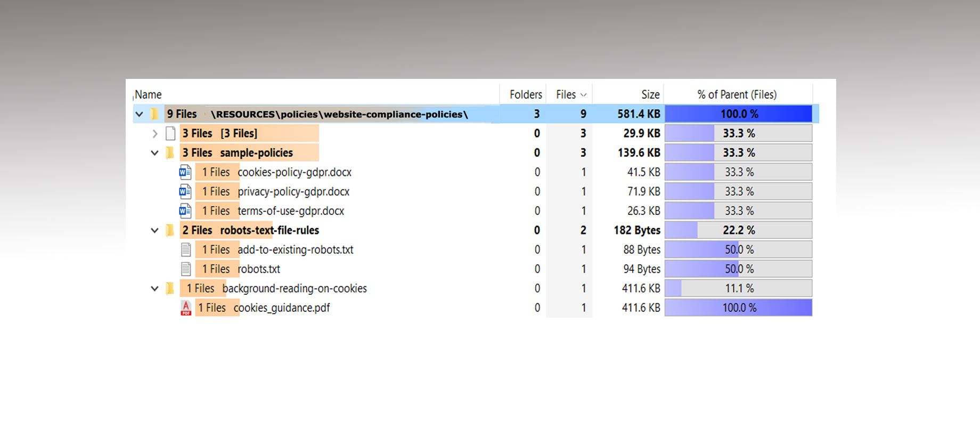The height and width of the screenshot is (444, 980).
Task: Click the blank file icon for [3 Files]
Action: (x=170, y=133)
